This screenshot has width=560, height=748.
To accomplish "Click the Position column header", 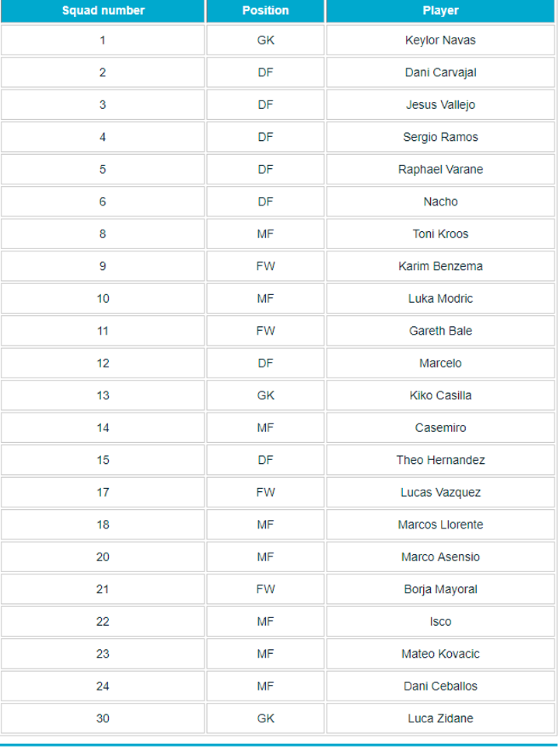I will [265, 11].
